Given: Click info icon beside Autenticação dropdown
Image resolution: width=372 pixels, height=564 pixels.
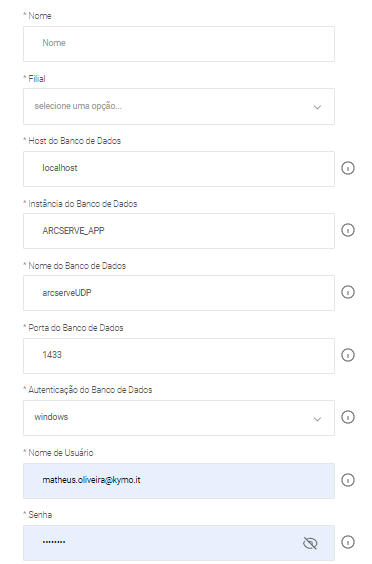Looking at the screenshot, I should 348,417.
